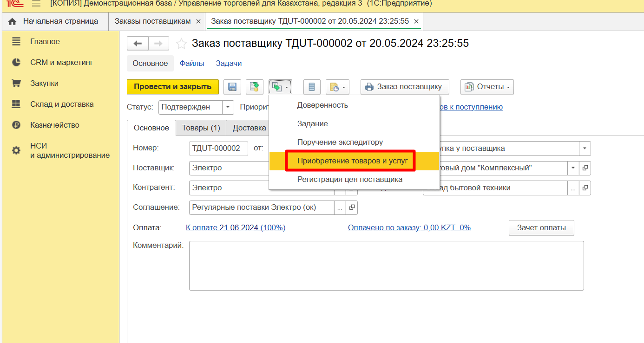Open the К оплате 21.06.2024 link
This screenshot has height=343, width=644.
click(235, 228)
